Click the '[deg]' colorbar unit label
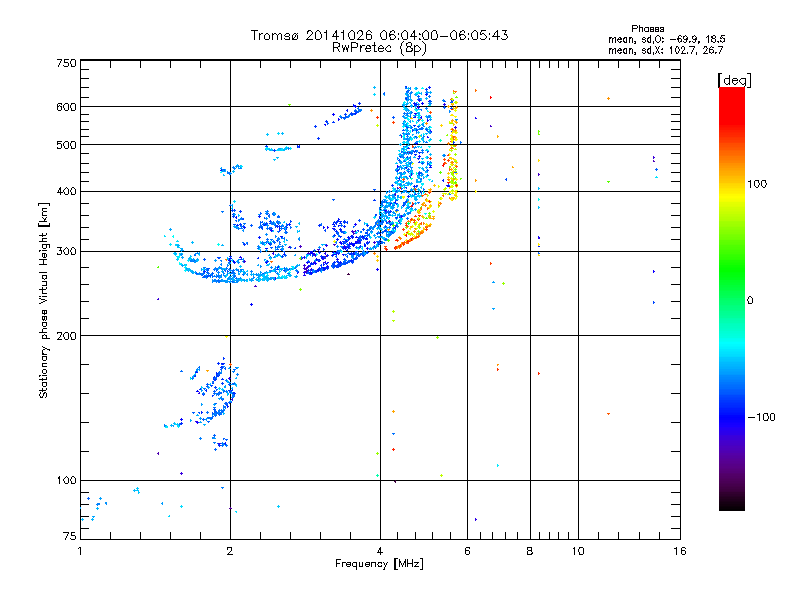The image size is (800, 600). coord(734,80)
